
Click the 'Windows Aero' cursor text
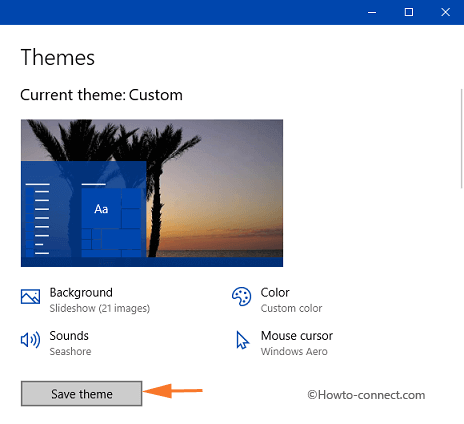pyautogui.click(x=294, y=351)
